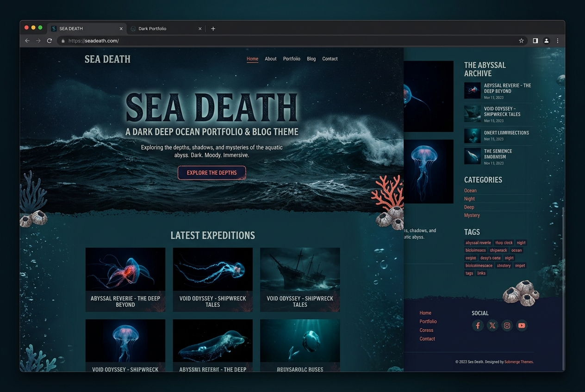Open Contact in the top navigation
Image resolution: width=585 pixels, height=392 pixels.
click(x=330, y=59)
